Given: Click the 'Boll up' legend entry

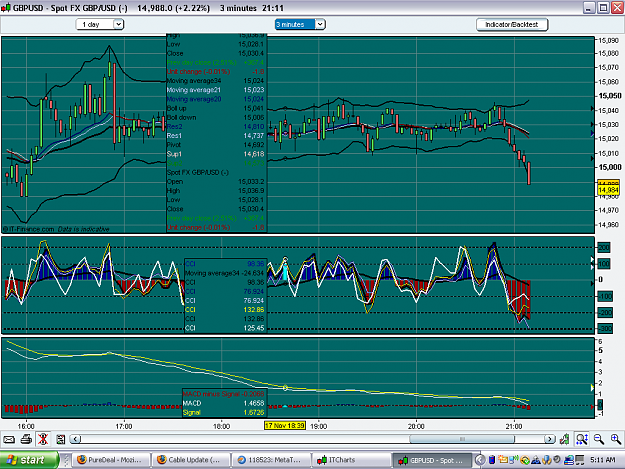Looking at the screenshot, I should point(177,108).
